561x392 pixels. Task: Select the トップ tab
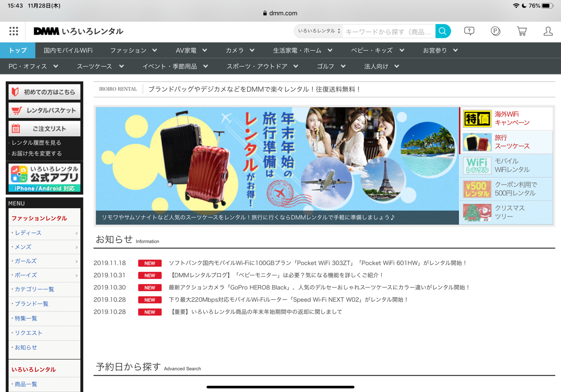(x=18, y=50)
